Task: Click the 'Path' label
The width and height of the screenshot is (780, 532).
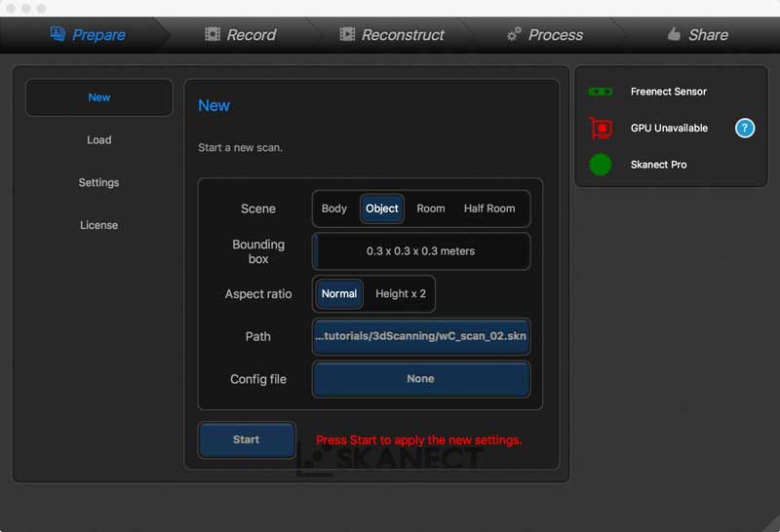Action: [x=258, y=336]
